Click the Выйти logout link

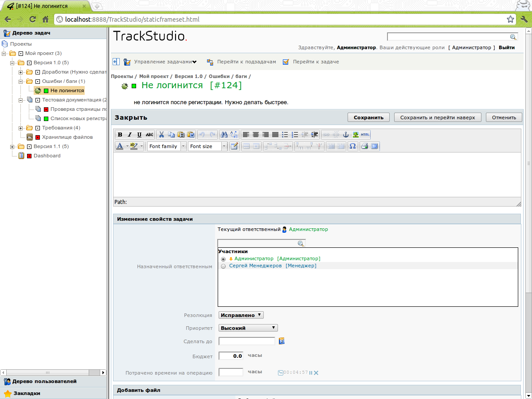coord(507,47)
